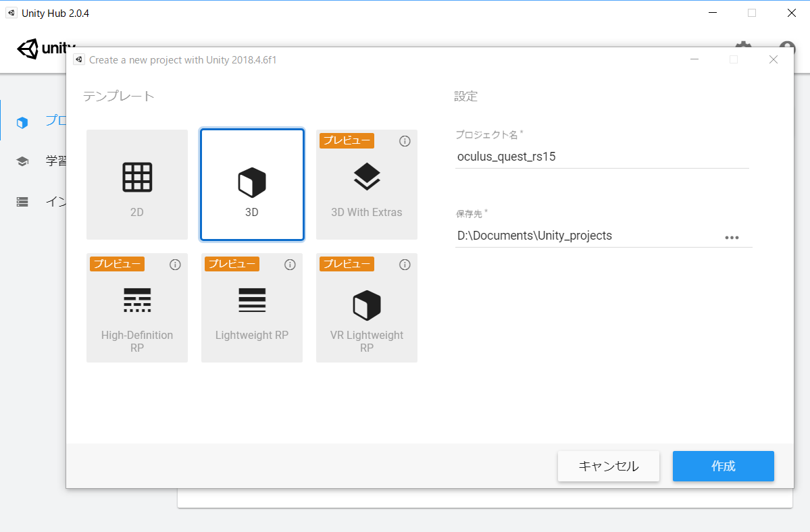Click the preview badge on 3D With Extras
This screenshot has width=810, height=532.
pos(347,140)
